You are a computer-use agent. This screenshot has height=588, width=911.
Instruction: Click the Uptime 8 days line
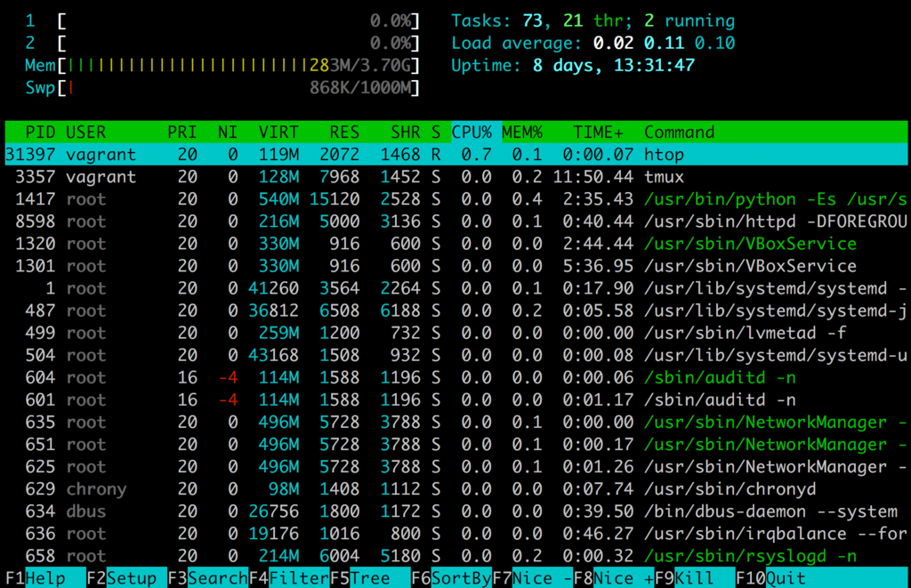point(573,66)
